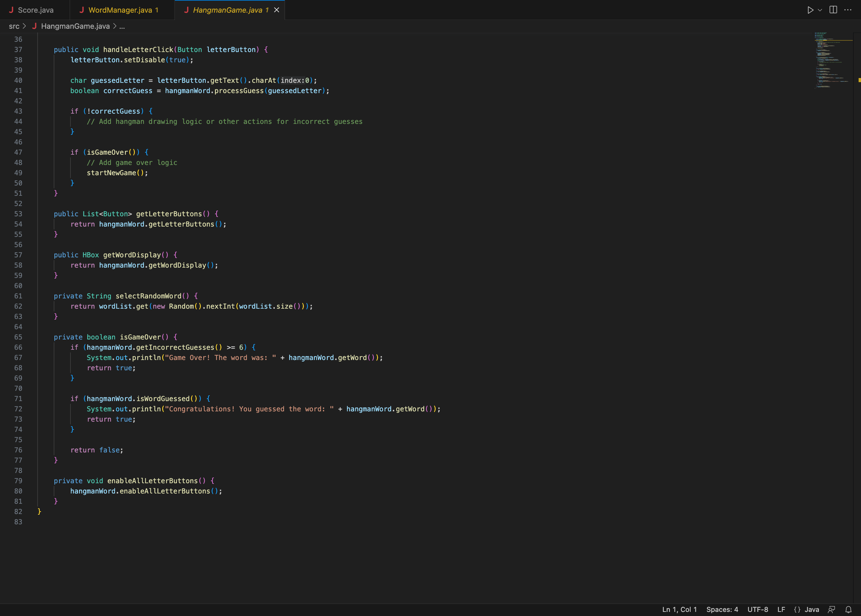This screenshot has width=861, height=616.
Task: Change indentation via Spaces: 4
Action: tap(722, 609)
